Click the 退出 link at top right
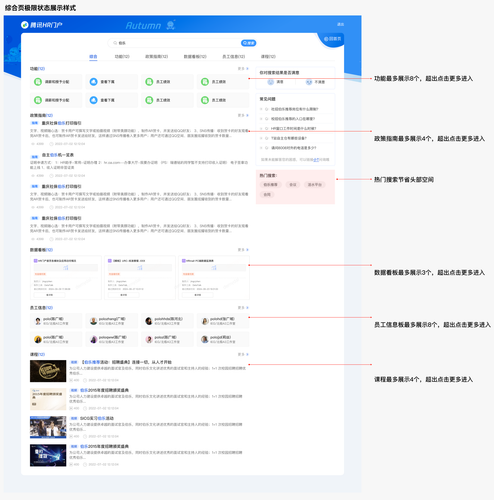The height and width of the screenshot is (500, 494). pos(340,24)
